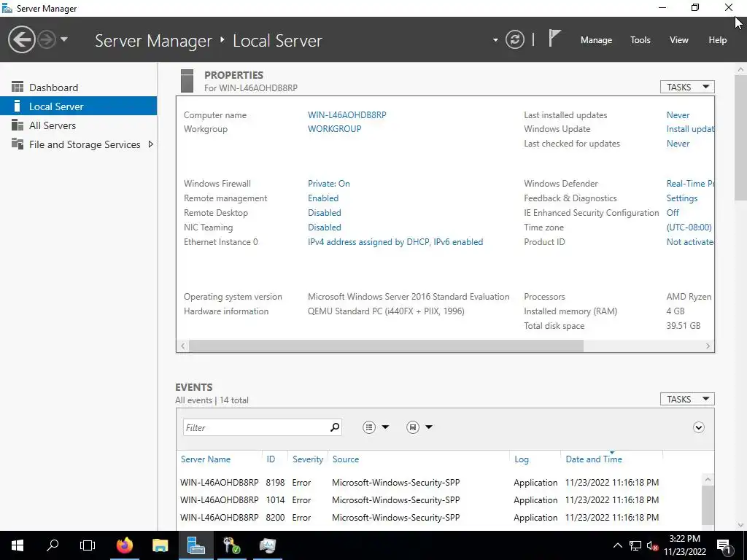Click Last checked for updates Never link
The image size is (747, 560).
click(x=678, y=144)
